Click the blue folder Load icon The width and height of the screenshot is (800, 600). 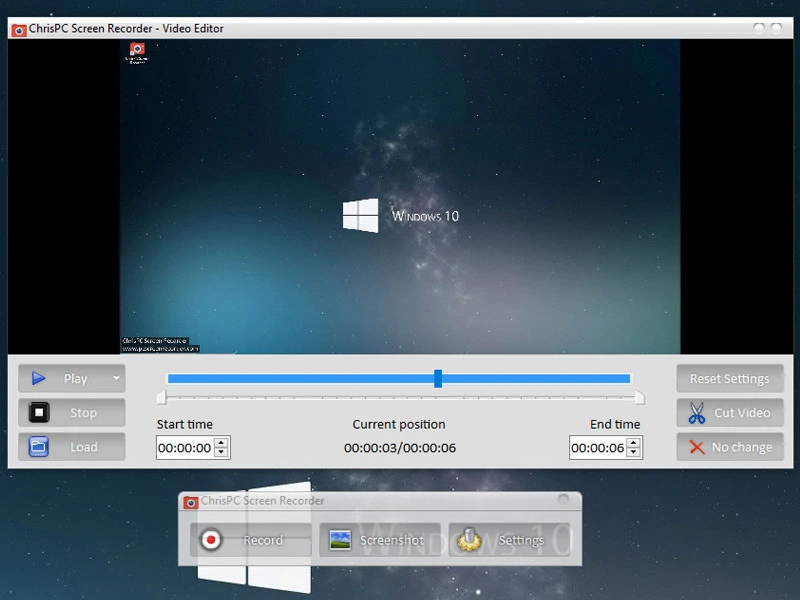(39, 447)
